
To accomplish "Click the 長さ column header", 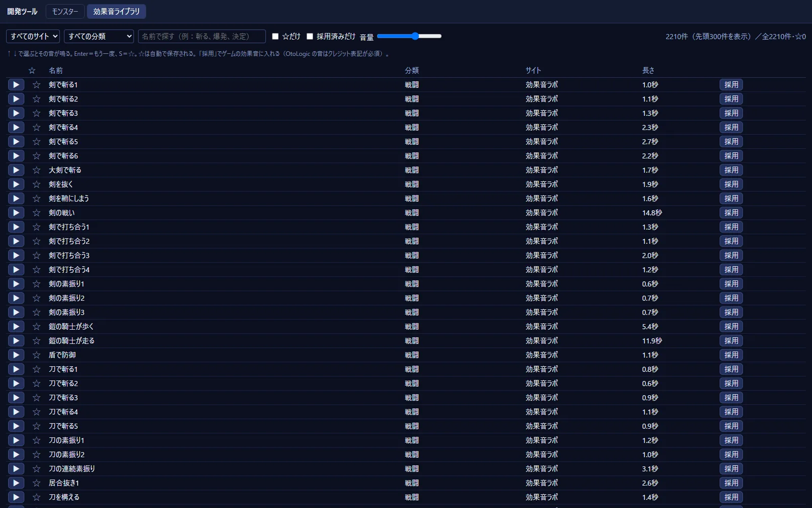I will 649,71.
